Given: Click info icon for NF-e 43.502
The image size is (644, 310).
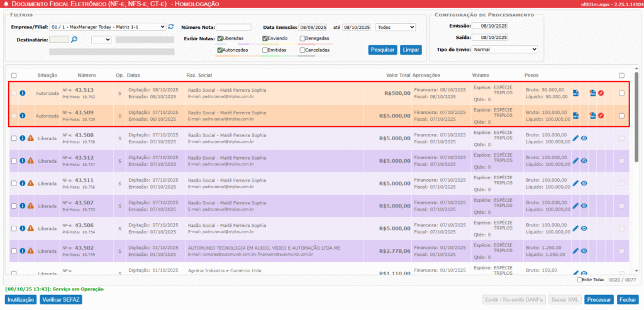Looking at the screenshot, I should (x=22, y=252).
